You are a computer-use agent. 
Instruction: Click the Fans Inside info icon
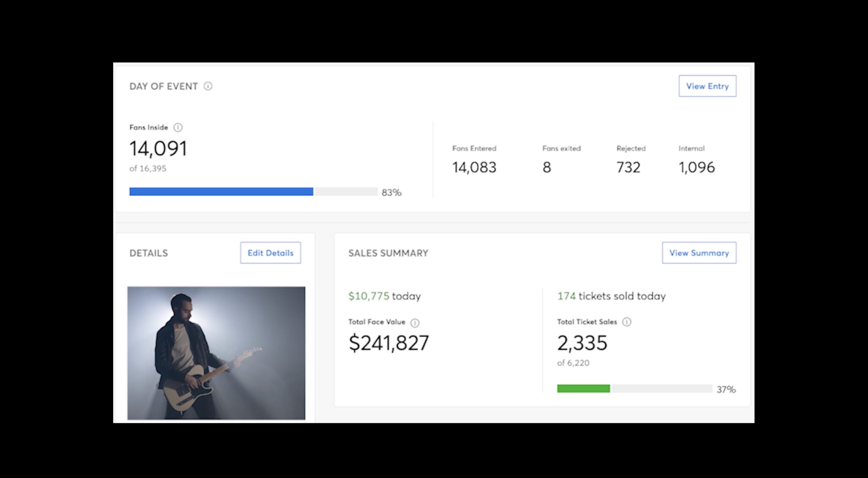[178, 127]
